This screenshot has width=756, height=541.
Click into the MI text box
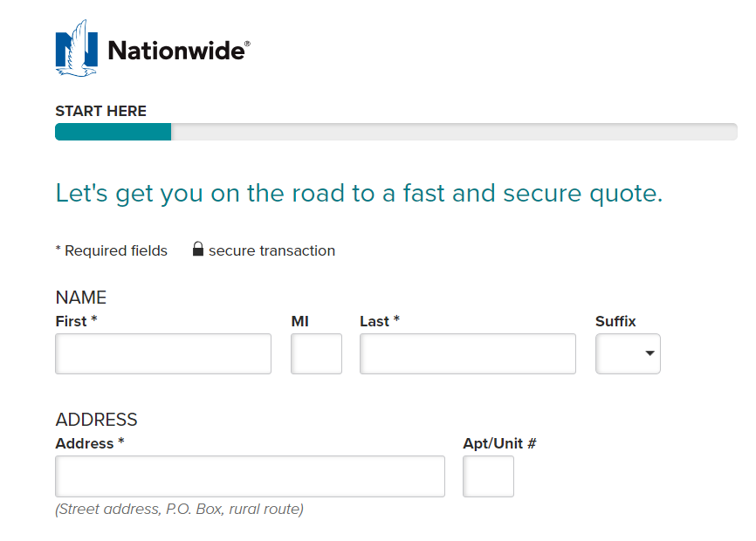316,353
